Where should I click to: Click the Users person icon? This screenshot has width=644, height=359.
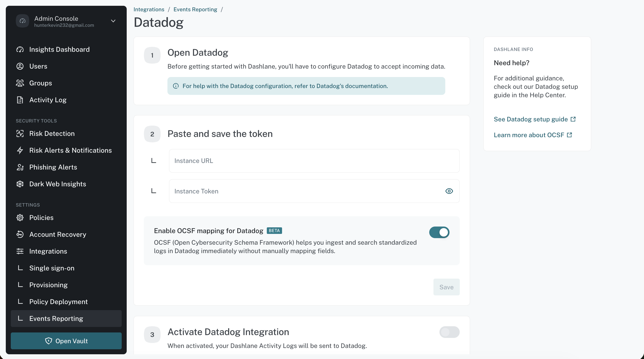tap(20, 66)
